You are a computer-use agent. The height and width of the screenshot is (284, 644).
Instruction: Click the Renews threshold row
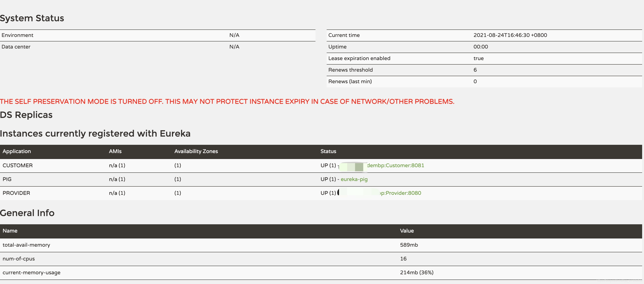pos(350,70)
